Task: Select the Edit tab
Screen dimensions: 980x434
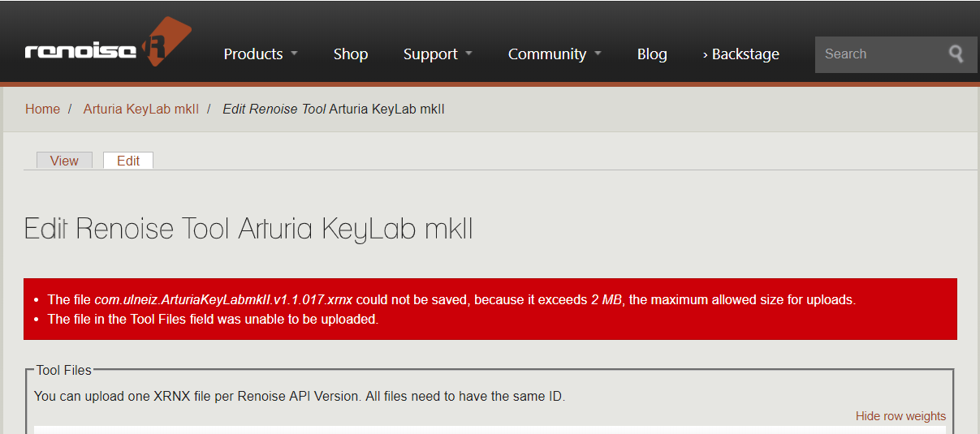Action: coord(128,161)
